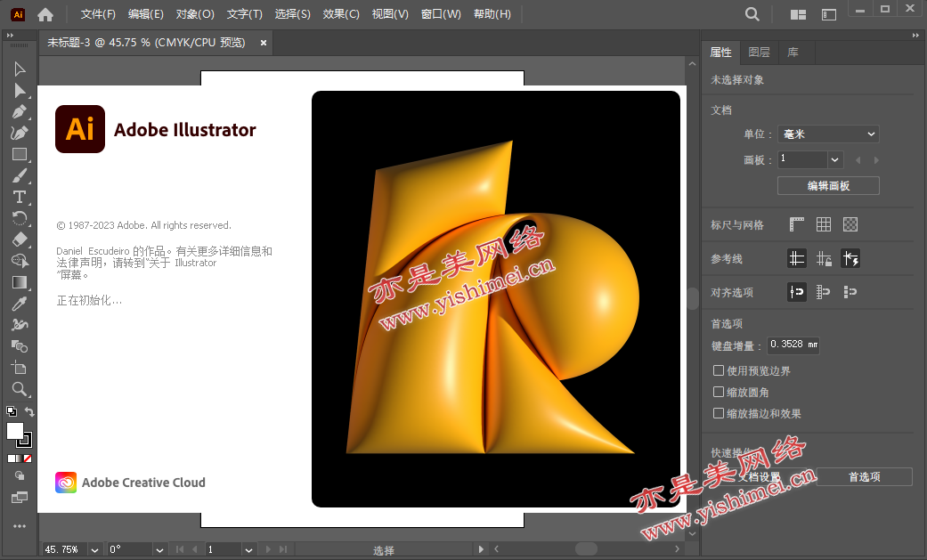Click the Home icon
927x560 pixels.
click(45, 15)
